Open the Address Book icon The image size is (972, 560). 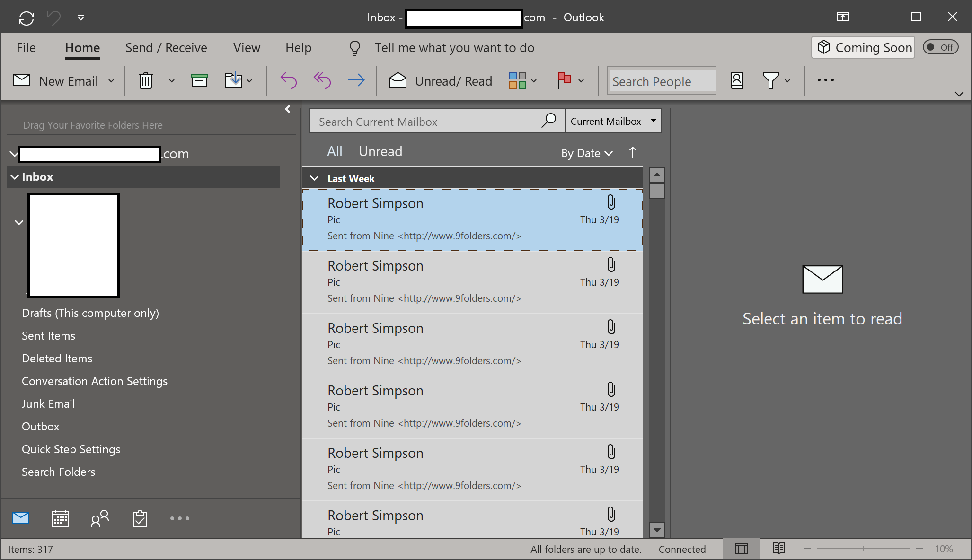(736, 81)
